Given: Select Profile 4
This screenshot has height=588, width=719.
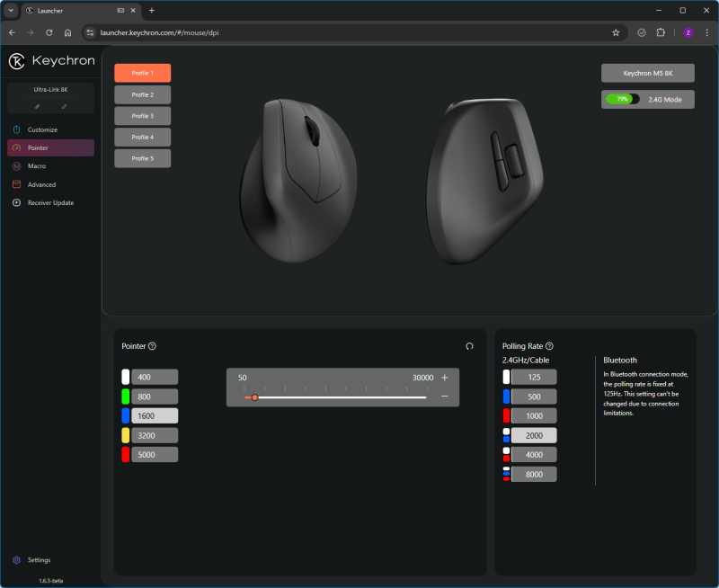Looking at the screenshot, I should coord(143,138).
